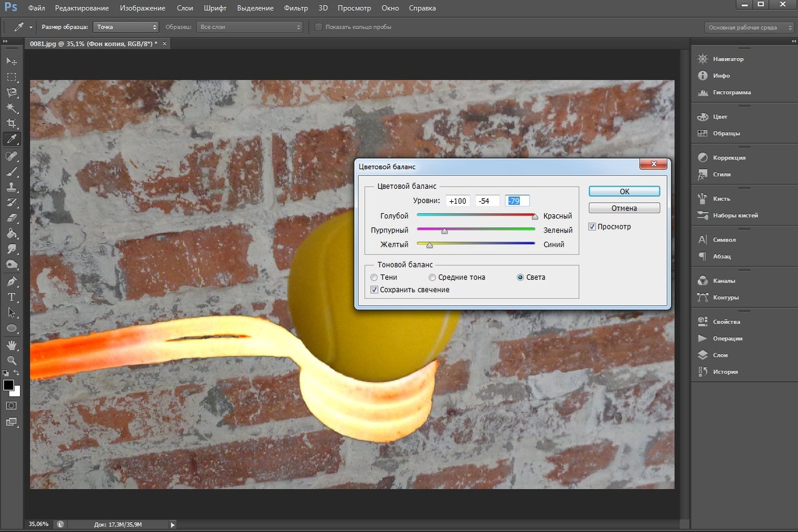Select the Clone Stamp tool
This screenshot has height=532, width=798.
pyautogui.click(x=12, y=187)
